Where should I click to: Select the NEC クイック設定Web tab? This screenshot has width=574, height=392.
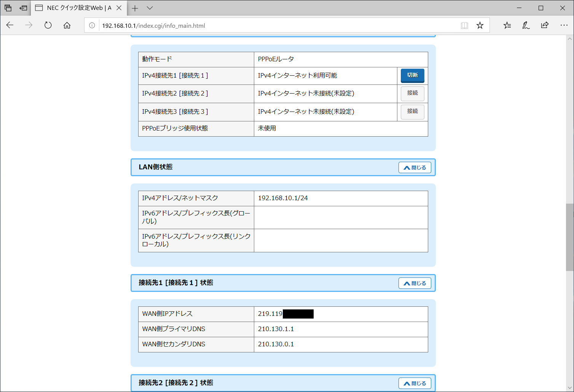click(x=76, y=8)
